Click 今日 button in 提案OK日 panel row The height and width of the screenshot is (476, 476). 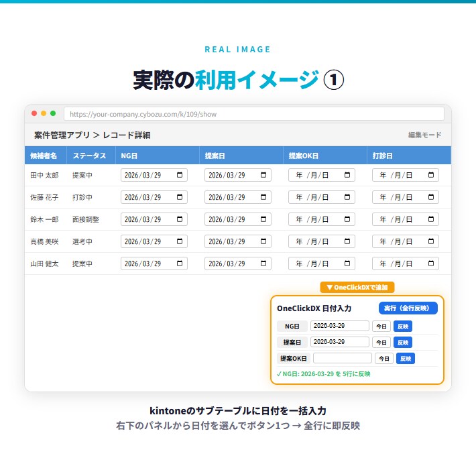point(384,359)
